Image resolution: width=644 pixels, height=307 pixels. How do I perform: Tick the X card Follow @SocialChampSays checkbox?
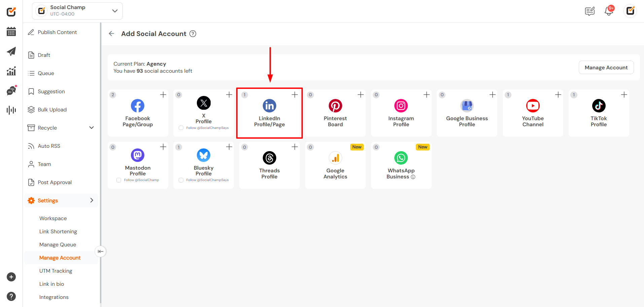tap(181, 128)
